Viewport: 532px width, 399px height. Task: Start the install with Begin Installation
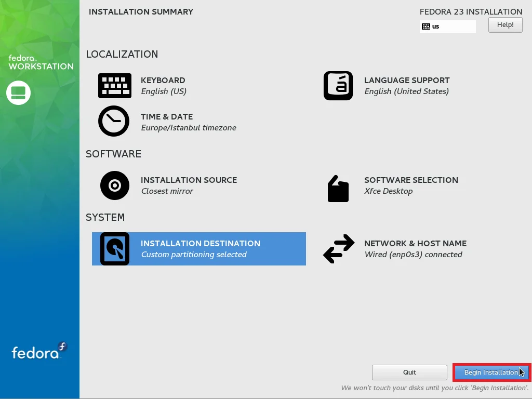(491, 373)
